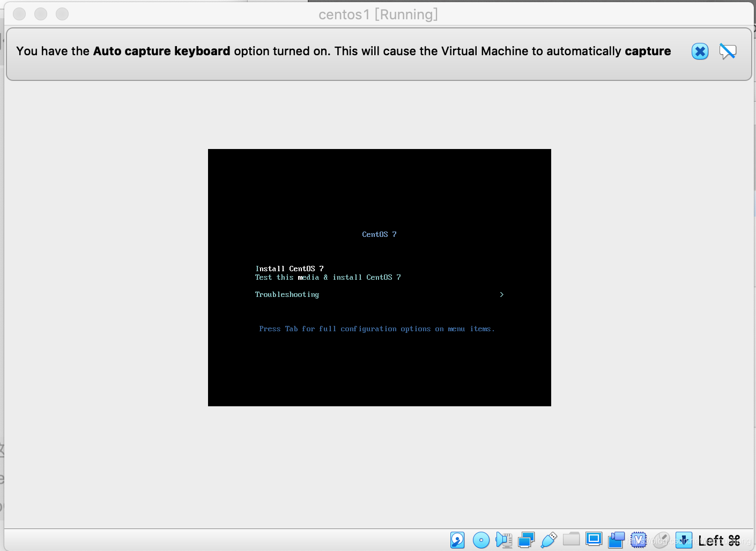The image size is (756, 551).
Task: Click the Auto capture keyboard message text
Action: pos(343,51)
